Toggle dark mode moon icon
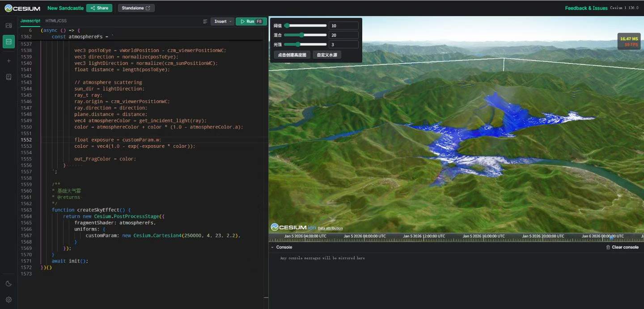644x309 pixels. [8, 283]
